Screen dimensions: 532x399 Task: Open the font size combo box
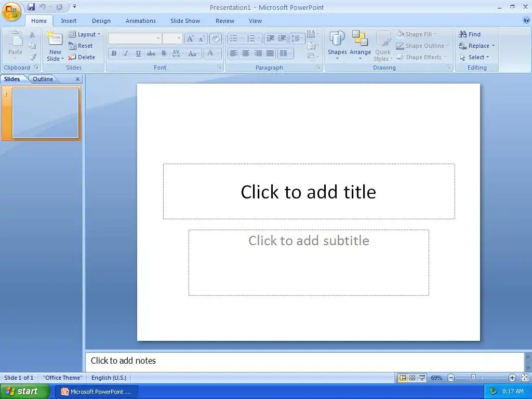click(172, 38)
